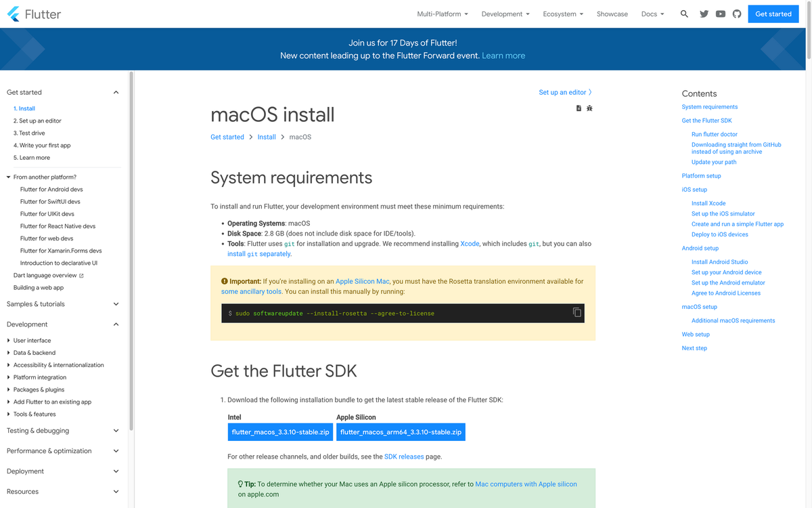This screenshot has height=508, width=812.
Task: Select 2. Set up an editor in sidebar
Action: 37,121
